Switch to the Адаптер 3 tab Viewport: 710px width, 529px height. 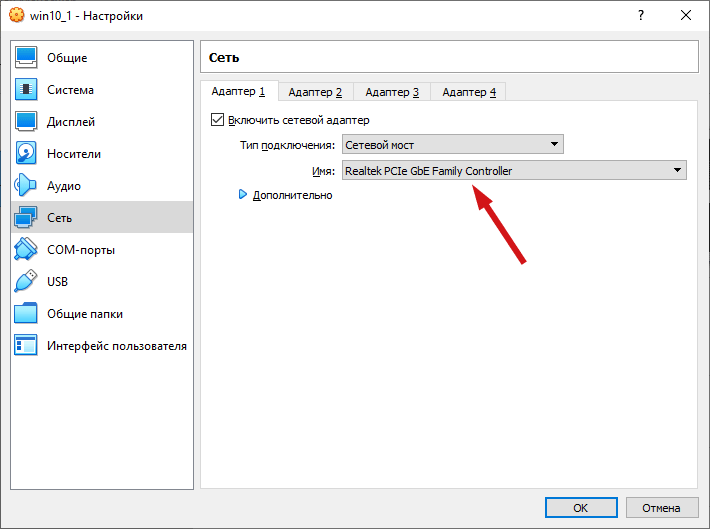[x=392, y=92]
